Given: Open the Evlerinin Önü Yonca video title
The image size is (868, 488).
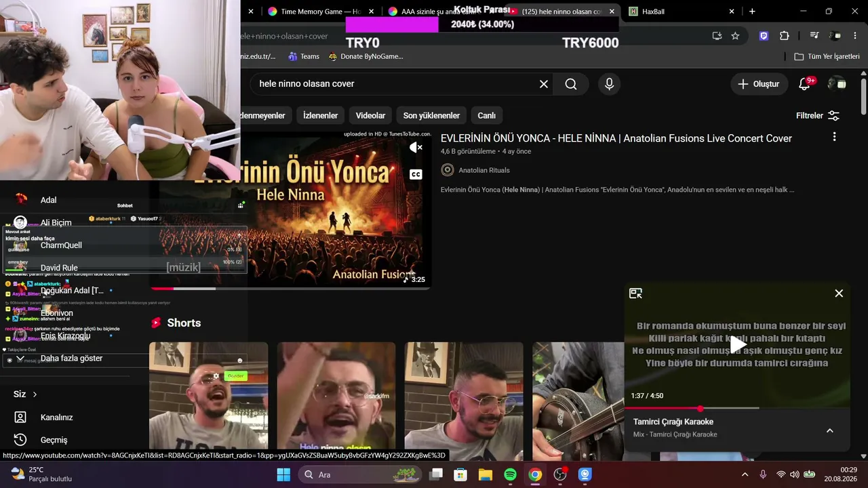Looking at the screenshot, I should tap(616, 138).
